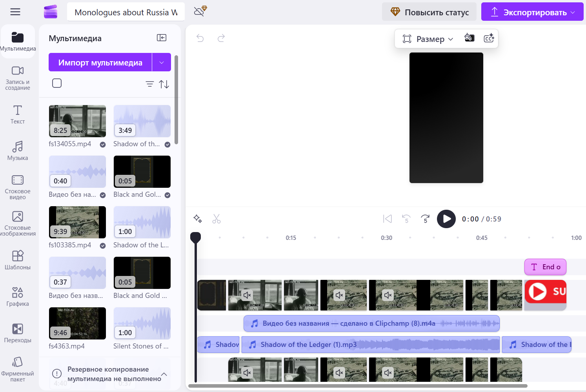Click the Повысить статус upgrade button
This screenshot has width=586, height=392.
coord(429,12)
